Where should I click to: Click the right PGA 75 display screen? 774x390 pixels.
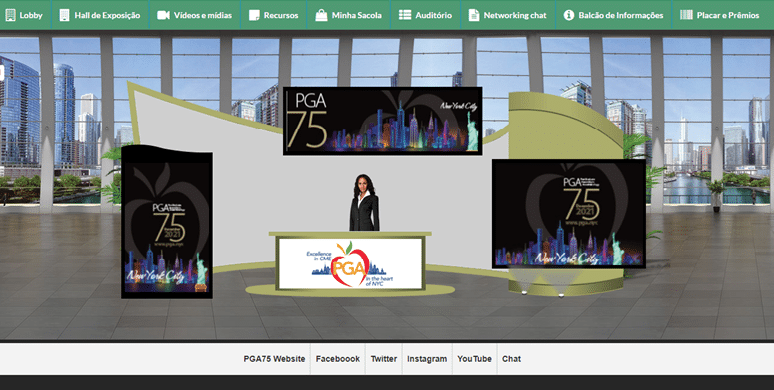[569, 214]
